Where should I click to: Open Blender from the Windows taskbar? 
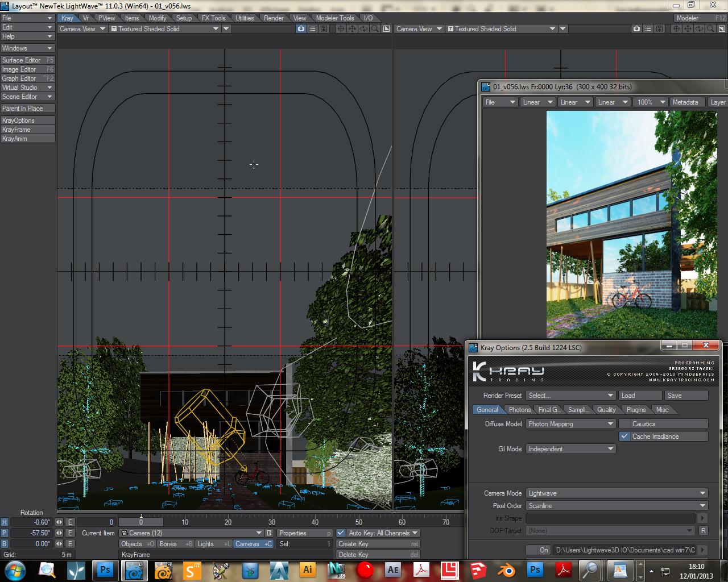(506, 569)
